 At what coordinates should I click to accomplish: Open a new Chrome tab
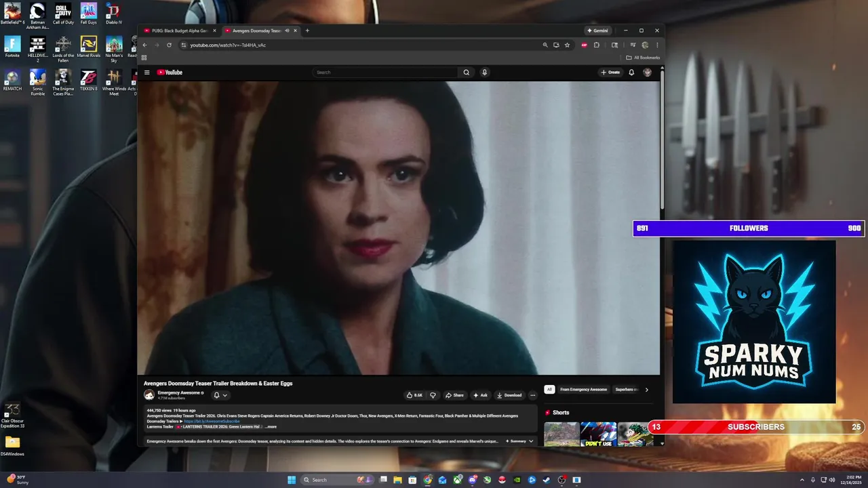307,30
